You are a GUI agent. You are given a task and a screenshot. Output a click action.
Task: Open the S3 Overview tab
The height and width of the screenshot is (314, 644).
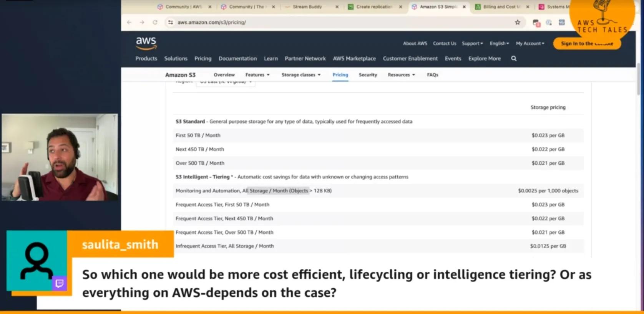(x=224, y=75)
